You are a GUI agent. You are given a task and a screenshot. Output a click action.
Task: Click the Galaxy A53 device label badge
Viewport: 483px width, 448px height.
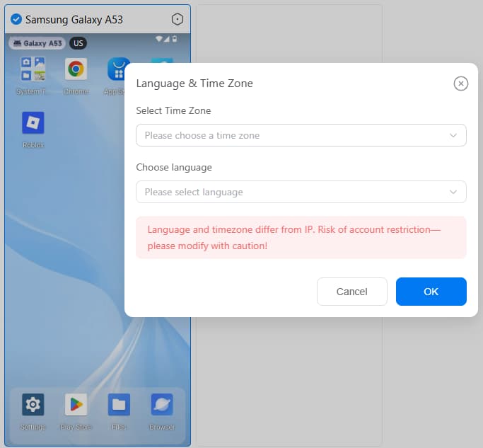click(37, 43)
